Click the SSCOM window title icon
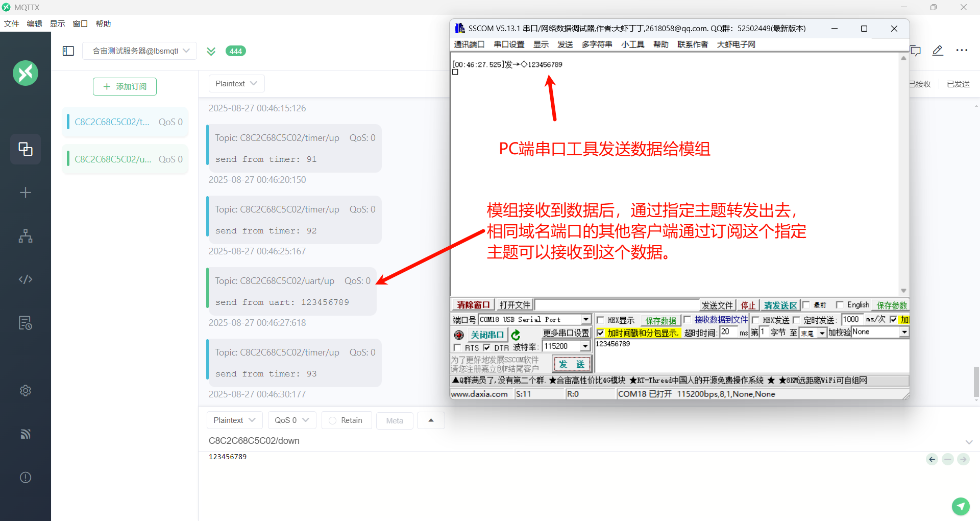Image resolution: width=980 pixels, height=521 pixels. pos(459,29)
